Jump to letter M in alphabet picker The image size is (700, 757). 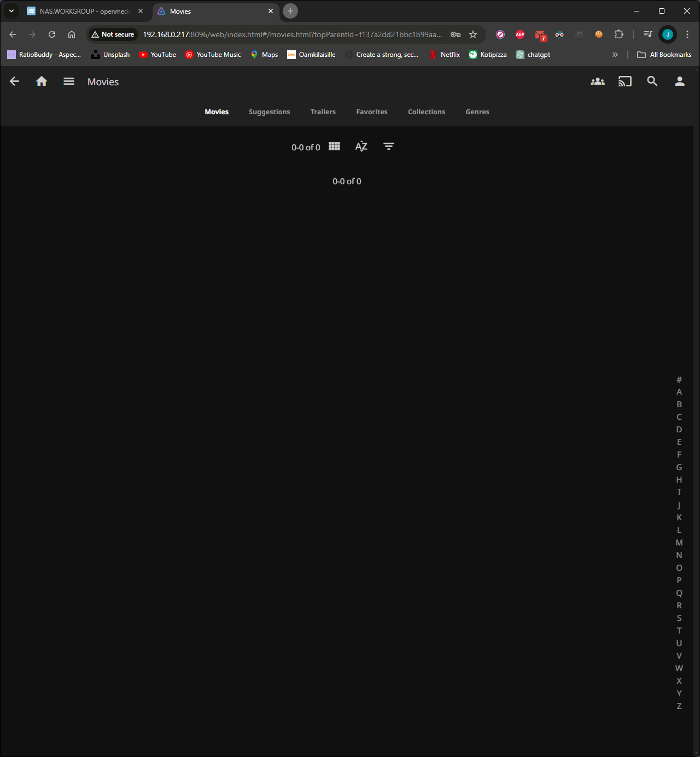679,543
